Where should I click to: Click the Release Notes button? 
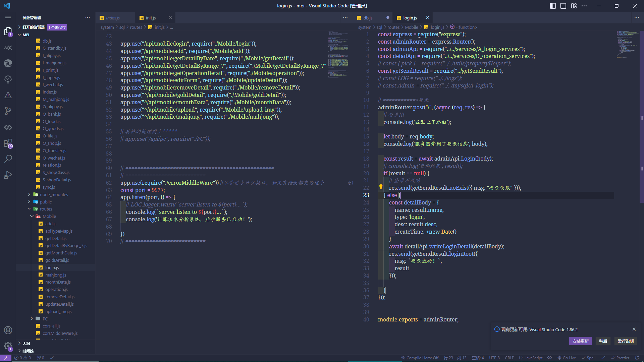click(x=626, y=341)
